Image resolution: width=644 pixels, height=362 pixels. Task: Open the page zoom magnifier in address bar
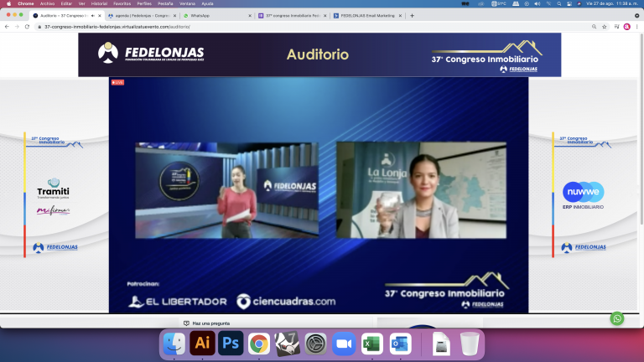(x=594, y=27)
